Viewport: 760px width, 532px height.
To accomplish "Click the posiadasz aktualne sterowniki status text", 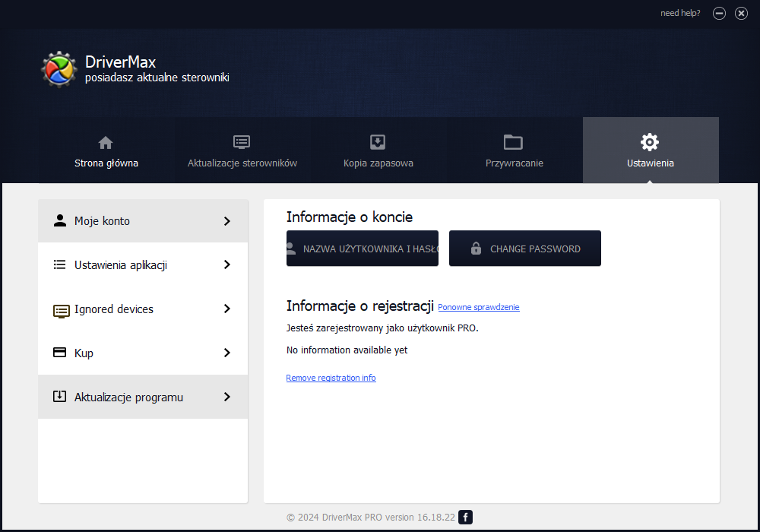I will (157, 78).
